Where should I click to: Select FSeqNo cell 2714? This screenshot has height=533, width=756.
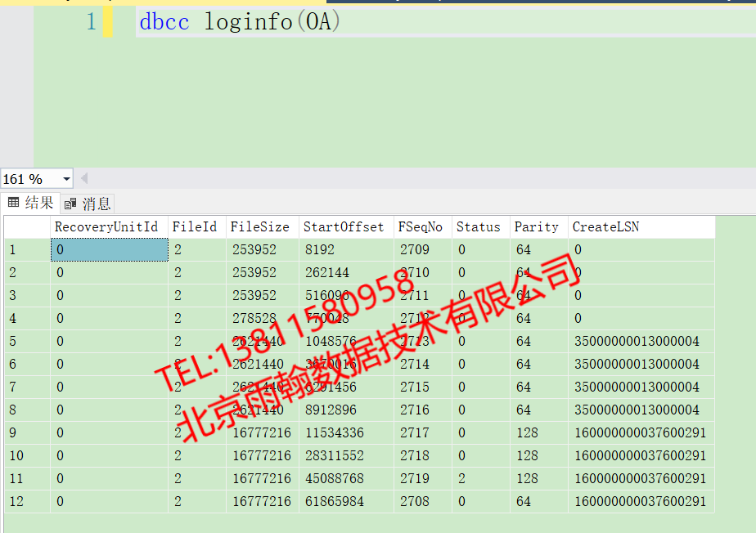coord(422,365)
